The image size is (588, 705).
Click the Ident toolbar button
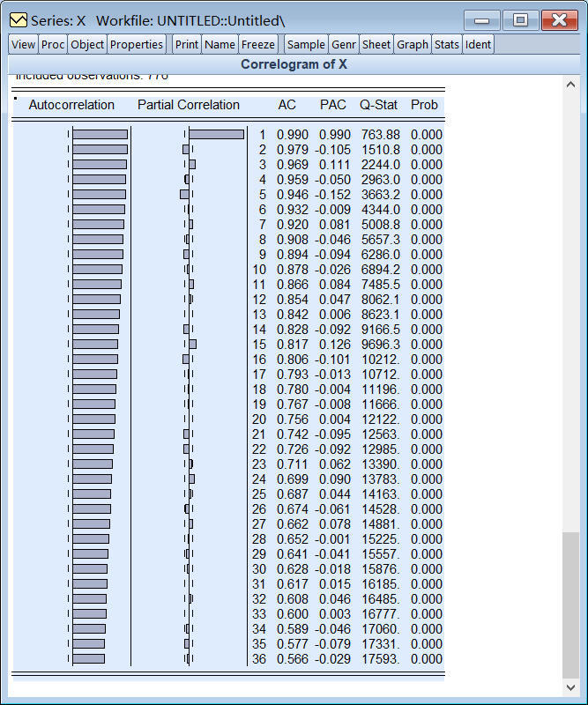[x=478, y=45]
